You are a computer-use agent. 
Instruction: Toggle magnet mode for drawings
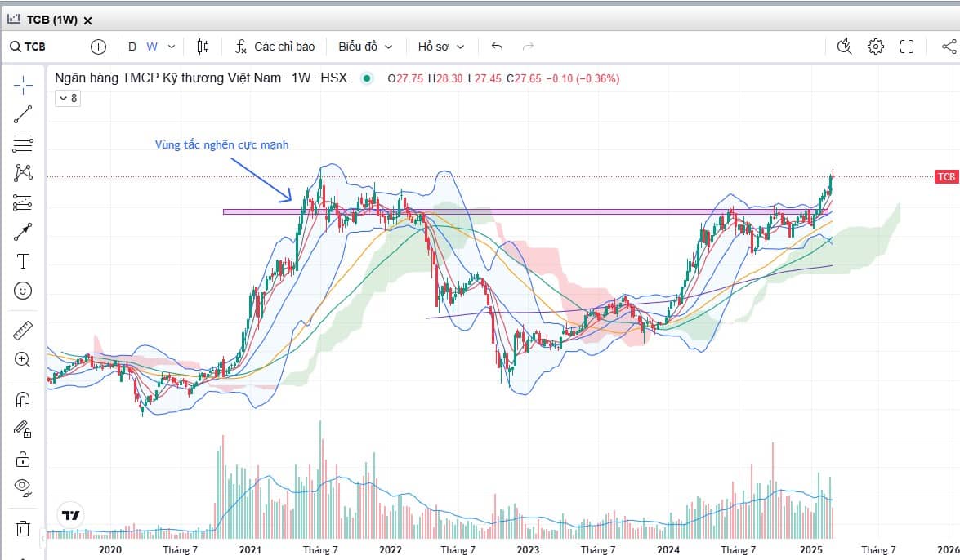[23, 400]
